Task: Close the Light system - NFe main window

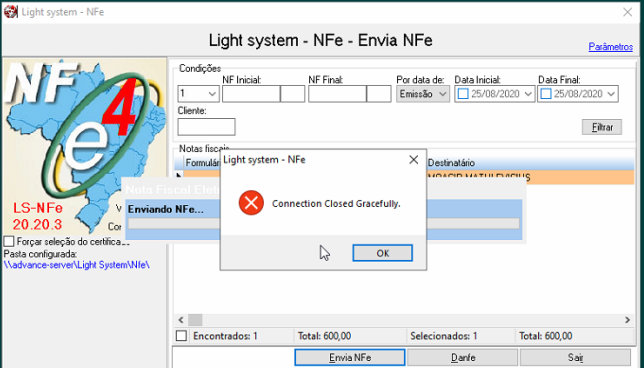Action: [x=627, y=12]
